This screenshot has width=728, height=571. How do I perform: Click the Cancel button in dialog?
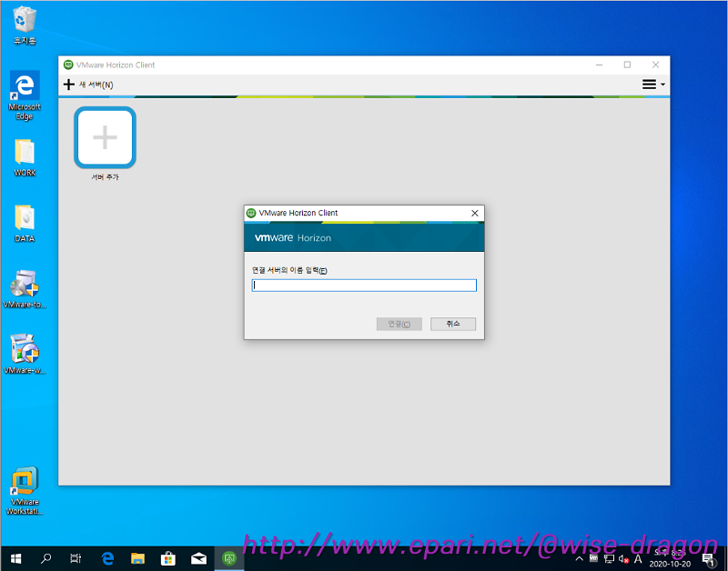(x=452, y=324)
